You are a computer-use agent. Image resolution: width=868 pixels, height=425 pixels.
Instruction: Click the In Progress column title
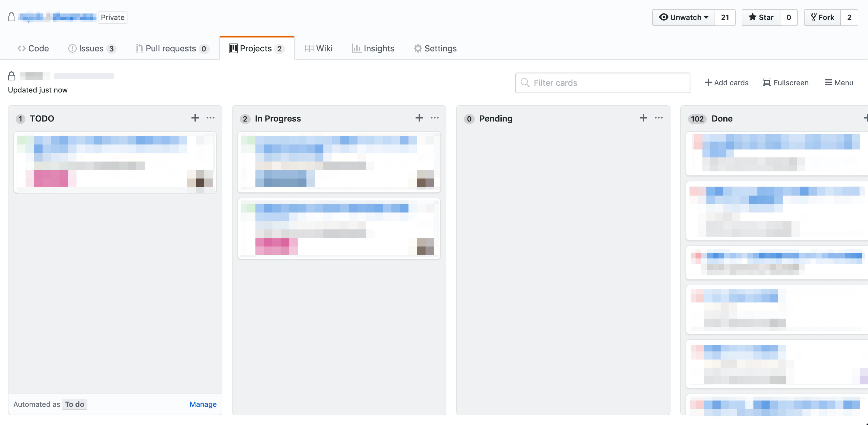278,118
